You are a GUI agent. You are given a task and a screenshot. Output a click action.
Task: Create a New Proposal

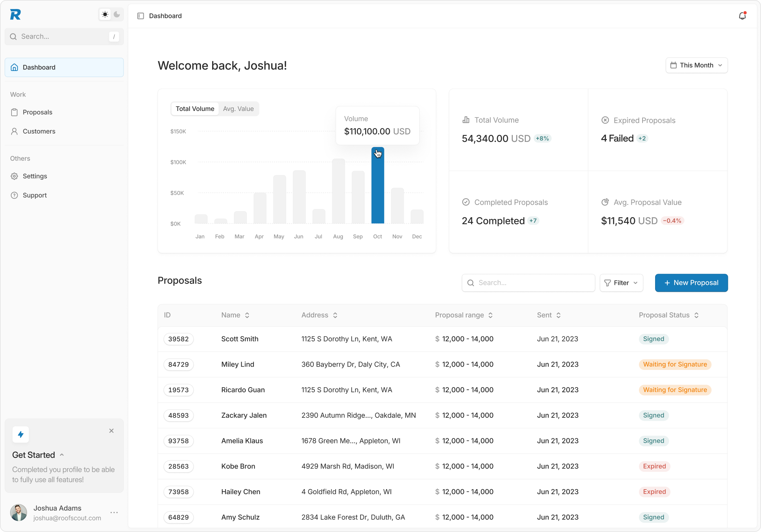click(691, 283)
